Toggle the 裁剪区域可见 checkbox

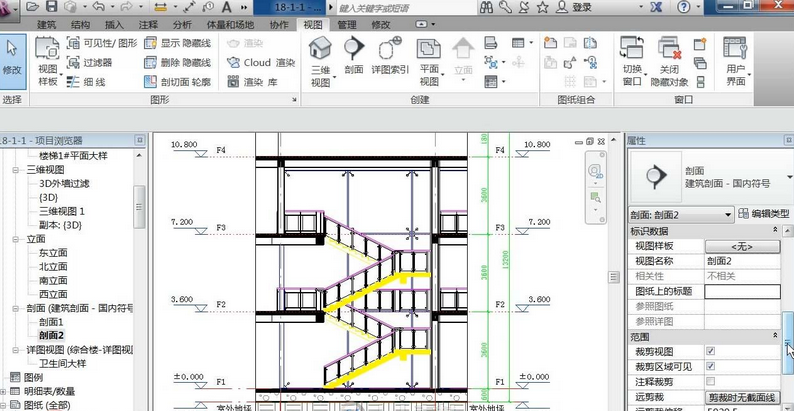coord(710,367)
